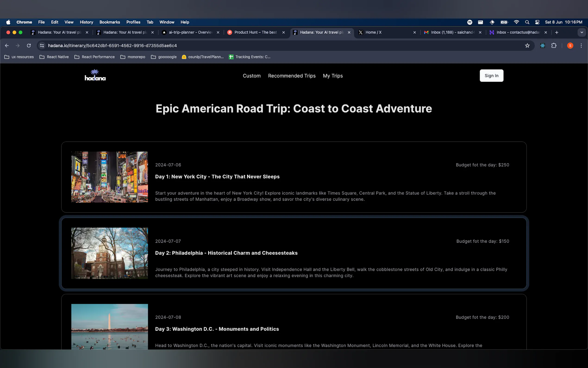Go to Recommended Trips link
The image size is (588, 368).
coord(292,76)
